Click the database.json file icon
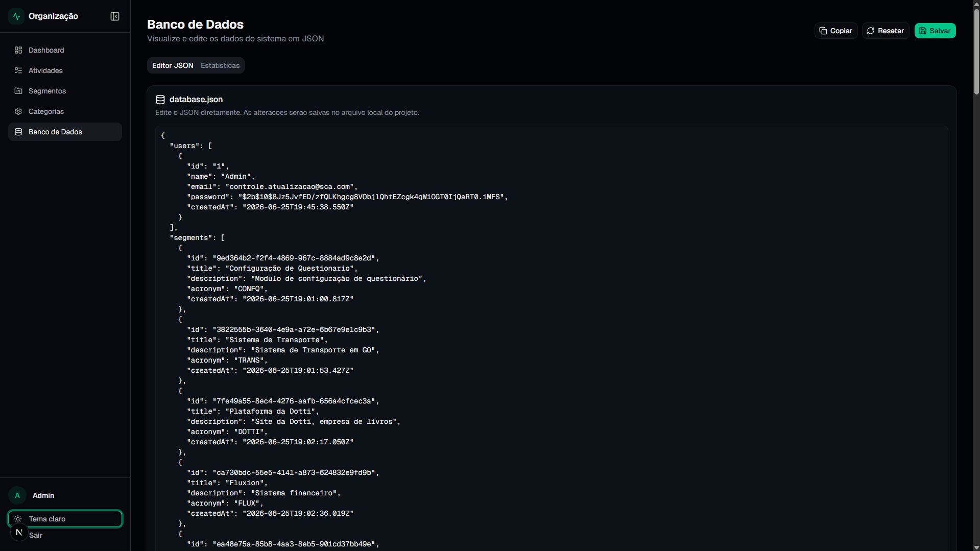This screenshot has height=551, width=980. pos(160,100)
